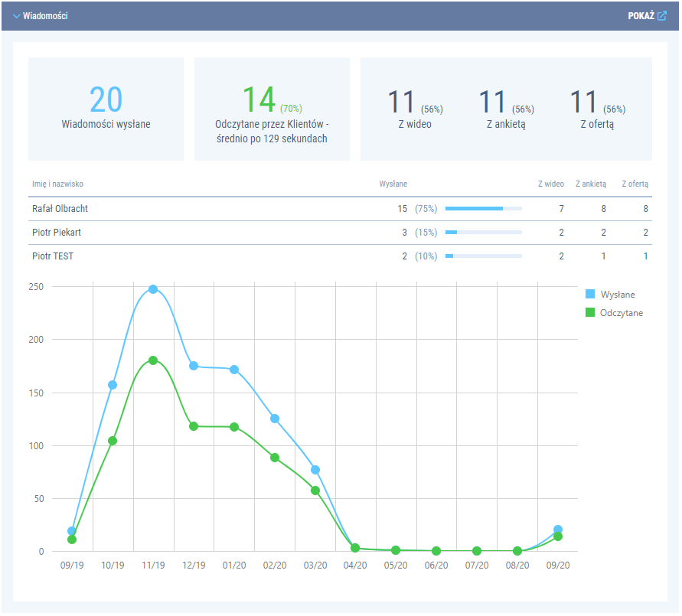Sort by the Z wideo column header
This screenshot has height=616, width=682.
(550, 184)
